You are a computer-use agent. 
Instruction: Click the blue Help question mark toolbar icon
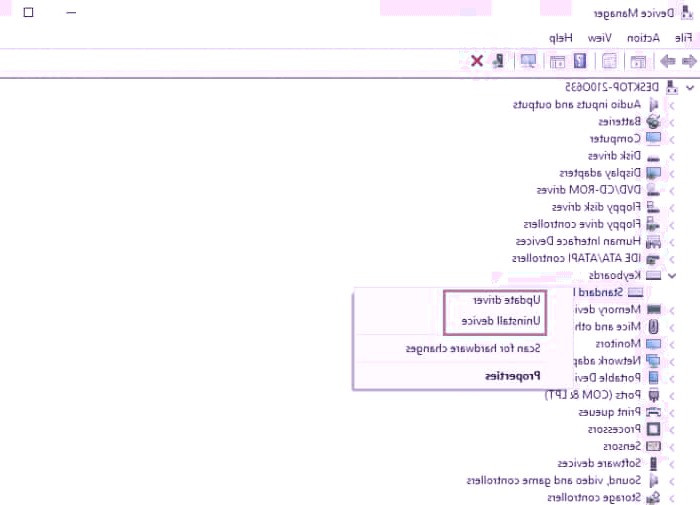pyautogui.click(x=580, y=62)
